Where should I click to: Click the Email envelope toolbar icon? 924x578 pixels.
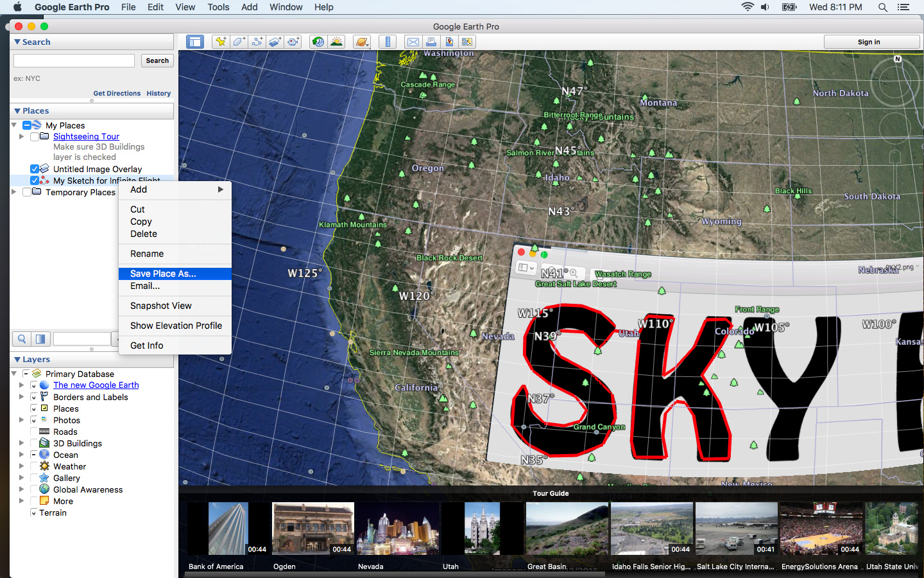point(413,42)
